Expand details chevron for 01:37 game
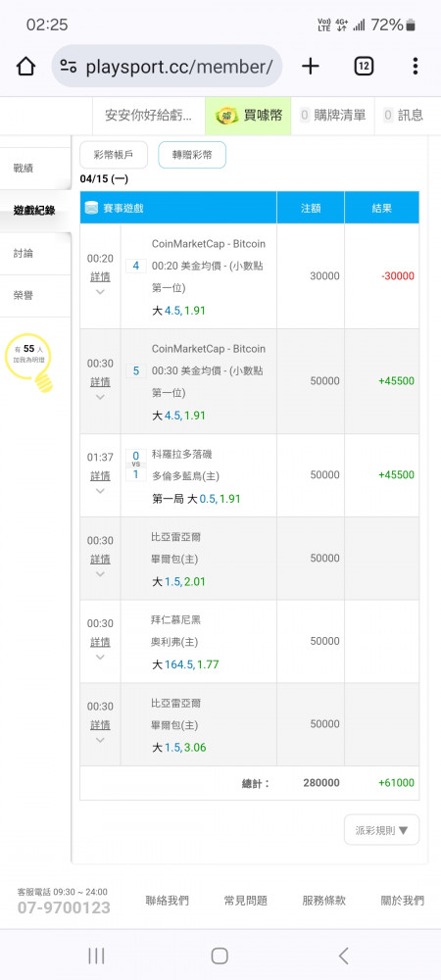This screenshot has width=441, height=980. tap(100, 491)
